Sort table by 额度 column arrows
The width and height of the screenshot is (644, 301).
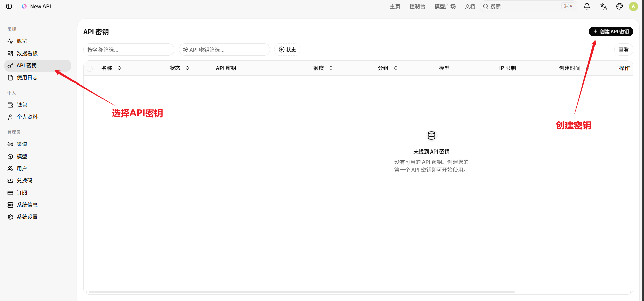click(x=331, y=68)
